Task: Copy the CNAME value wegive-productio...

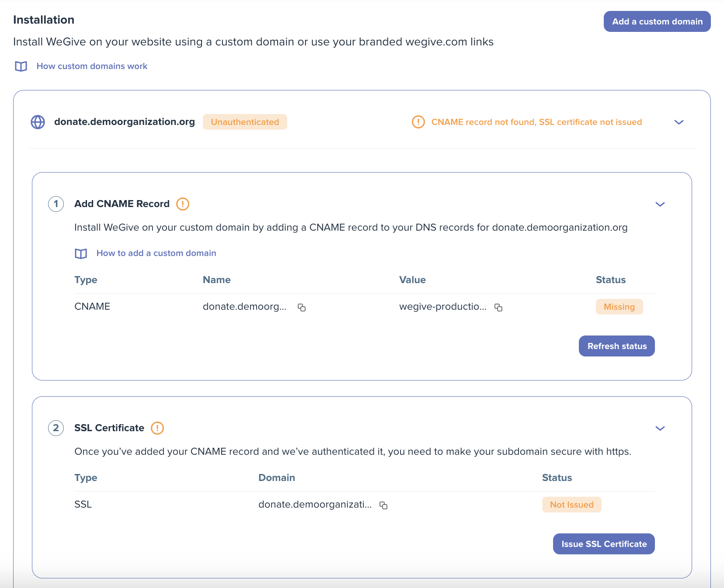Action: pyautogui.click(x=498, y=308)
